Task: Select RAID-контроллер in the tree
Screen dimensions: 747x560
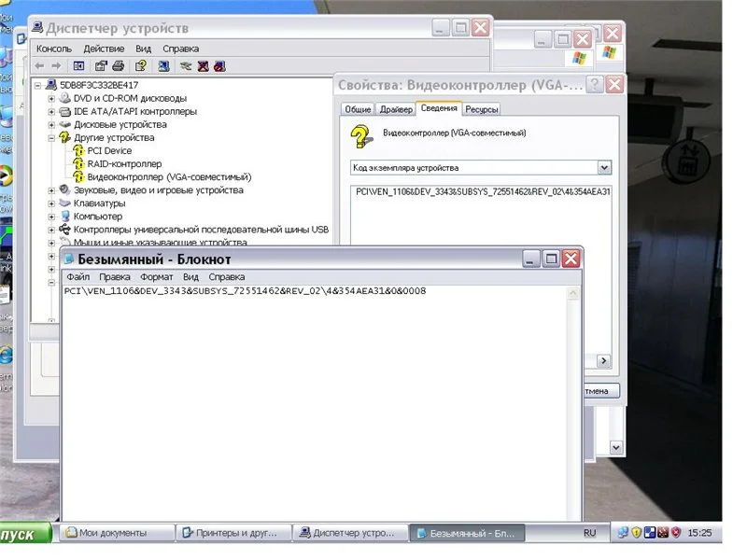Action: (124, 164)
